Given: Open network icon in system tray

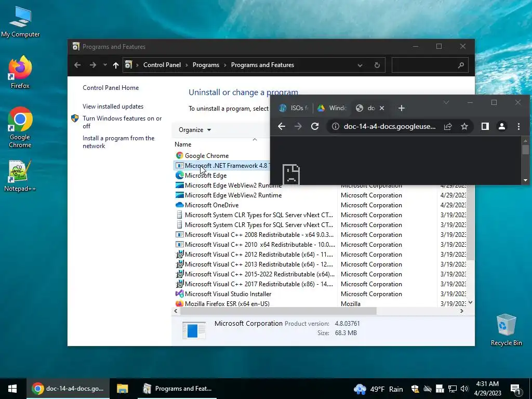Looking at the screenshot, I should 453,389.
